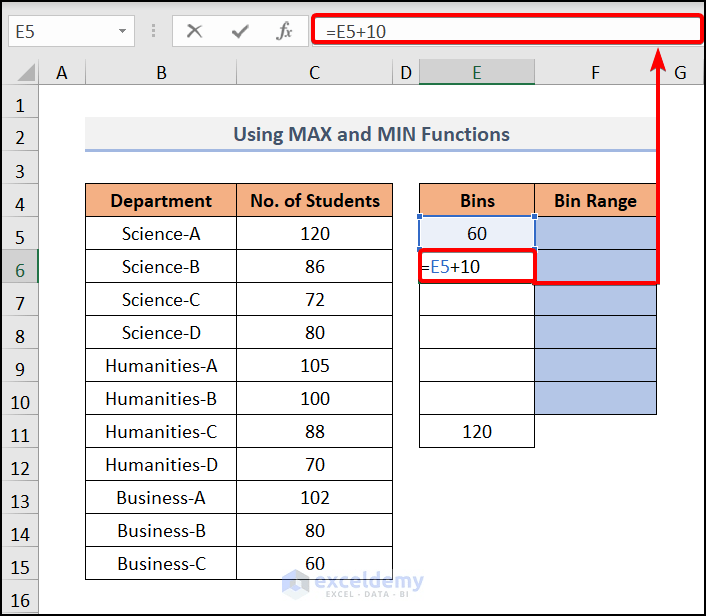The width and height of the screenshot is (706, 616).
Task: Click the student count 120 for Science-A
Action: [x=315, y=234]
